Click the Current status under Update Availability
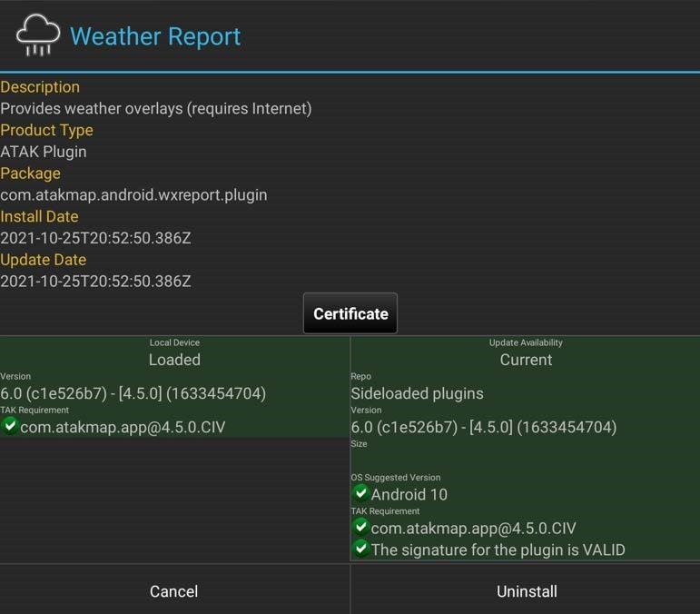This screenshot has width=700, height=614. 526,360
